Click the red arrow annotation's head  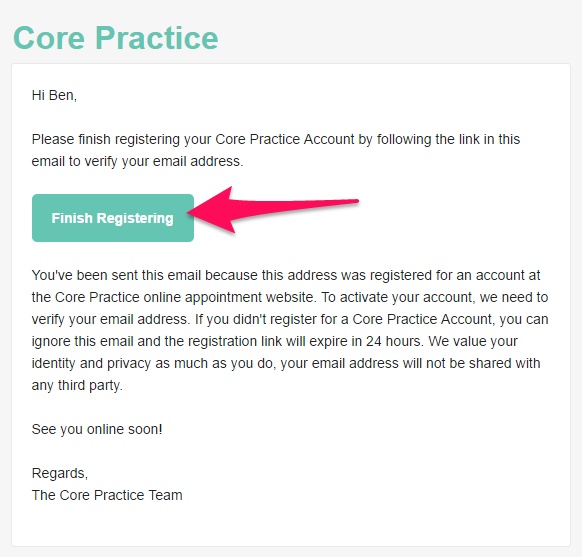pos(213,210)
